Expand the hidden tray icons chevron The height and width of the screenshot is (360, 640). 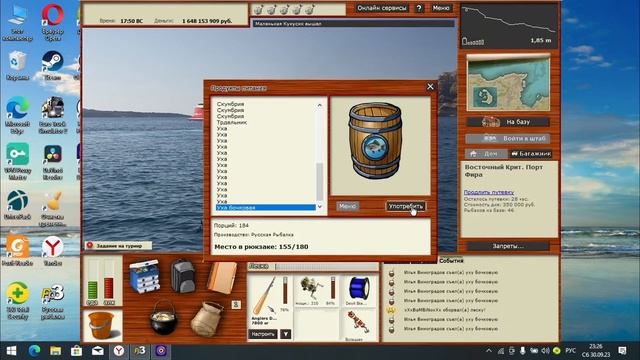click(489, 351)
